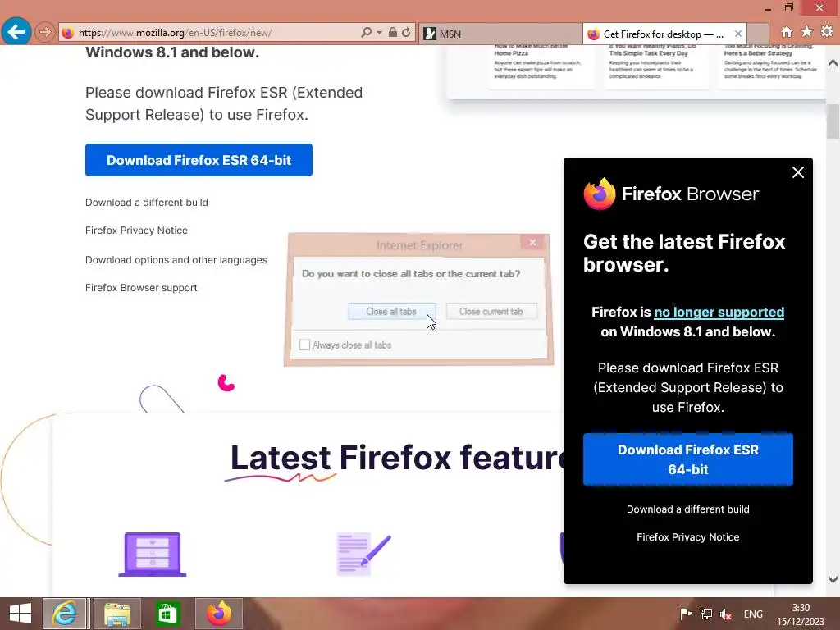Click the search magnifier in address bar
This screenshot has height=630, width=840.
tap(366, 32)
